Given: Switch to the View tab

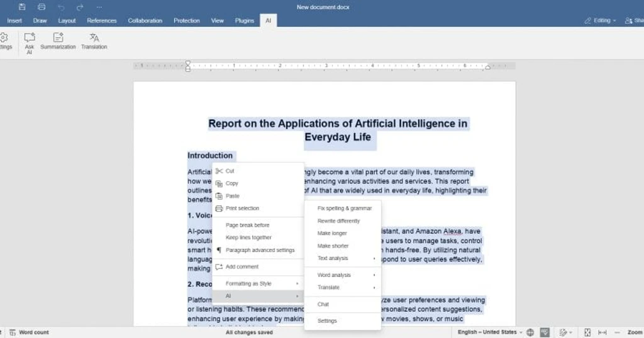Looking at the screenshot, I should [x=217, y=21].
